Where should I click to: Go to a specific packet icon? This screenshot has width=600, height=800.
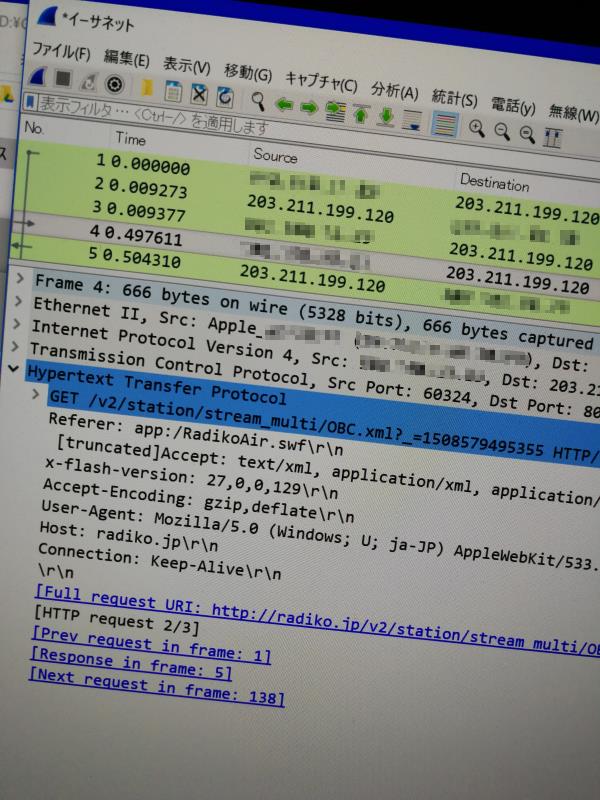click(x=335, y=112)
